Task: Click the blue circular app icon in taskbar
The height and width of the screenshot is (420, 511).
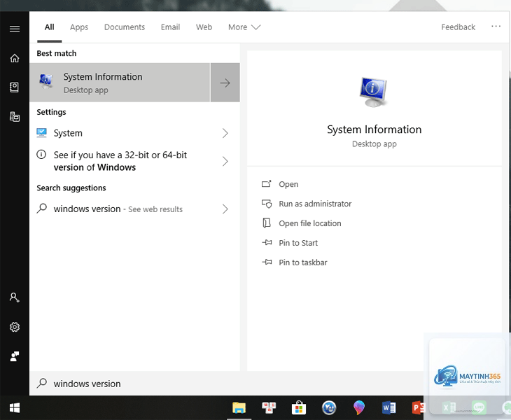Action: [329, 407]
